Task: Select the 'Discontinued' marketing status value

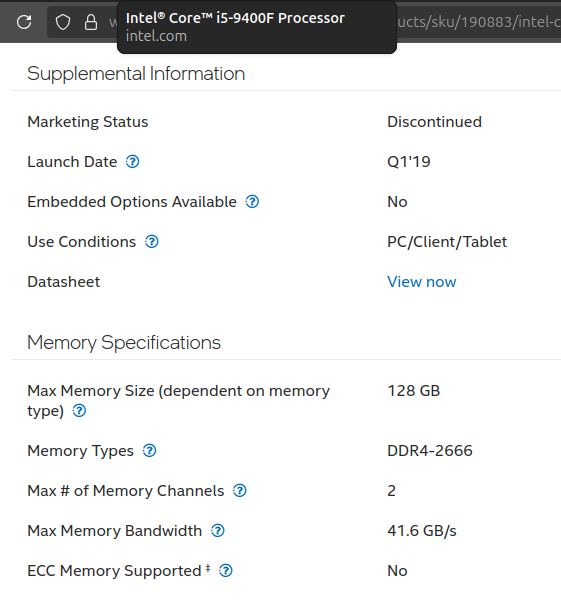Action: coord(434,122)
